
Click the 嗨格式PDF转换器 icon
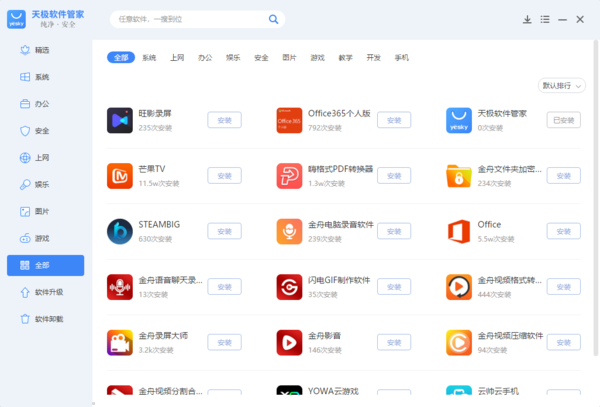tap(289, 176)
